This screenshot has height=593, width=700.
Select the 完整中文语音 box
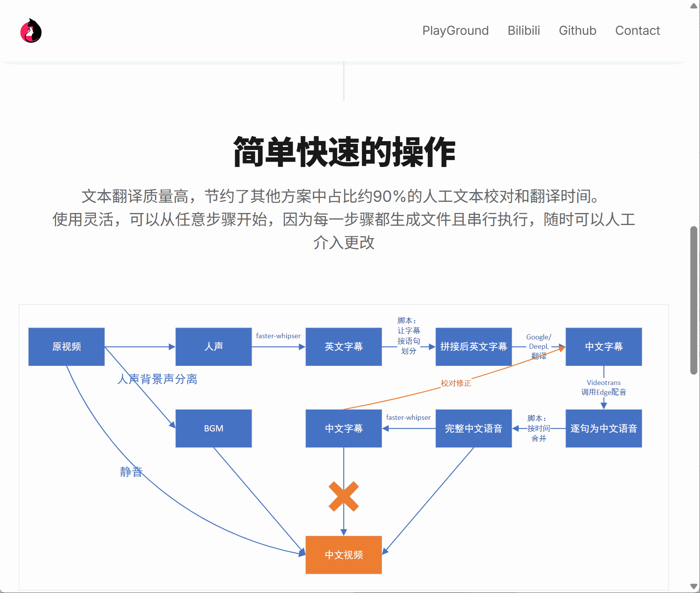click(473, 428)
